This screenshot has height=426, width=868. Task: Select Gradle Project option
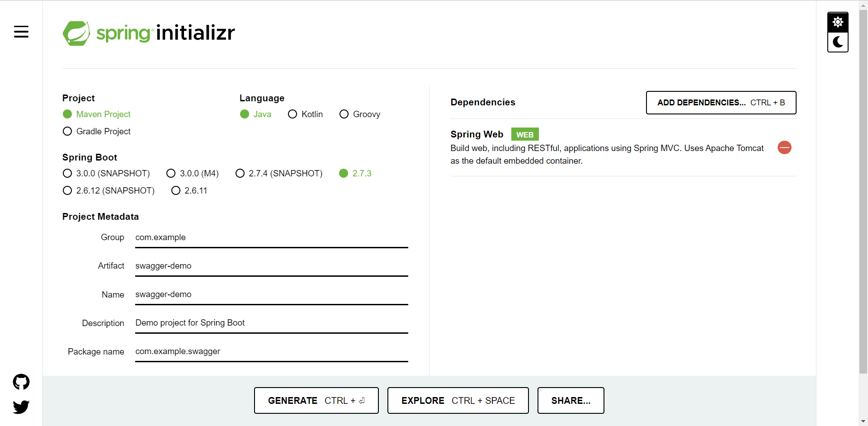click(x=97, y=131)
